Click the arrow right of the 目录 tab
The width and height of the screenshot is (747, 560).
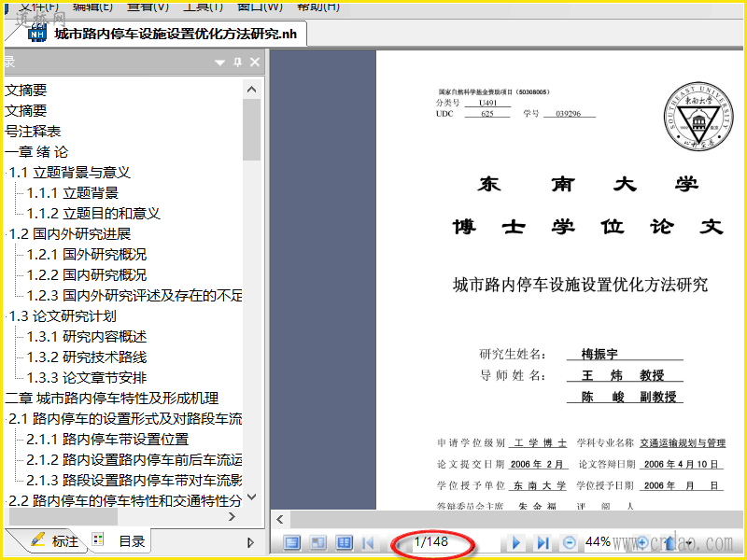pyautogui.click(x=251, y=542)
